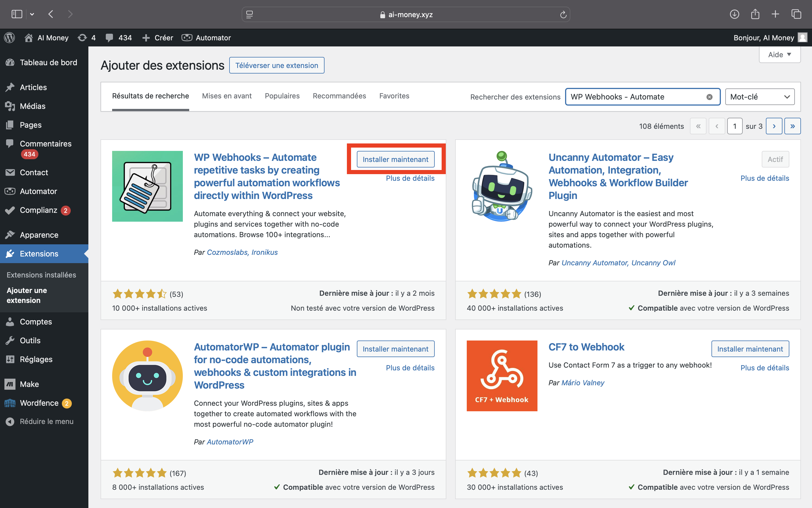Open Plus de détails for AutomatorWP plugin
The image size is (812, 508).
pyautogui.click(x=409, y=368)
